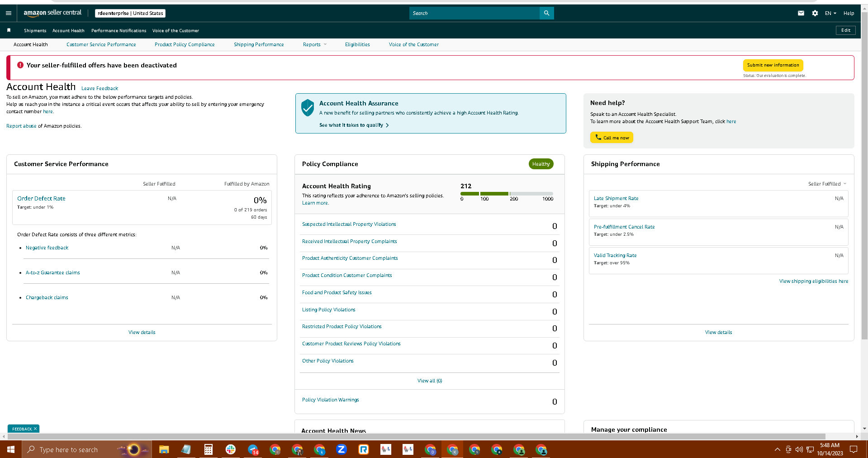The height and width of the screenshot is (458, 868).
Task: Close the FEEDBACK tab with X
Action: (35, 429)
